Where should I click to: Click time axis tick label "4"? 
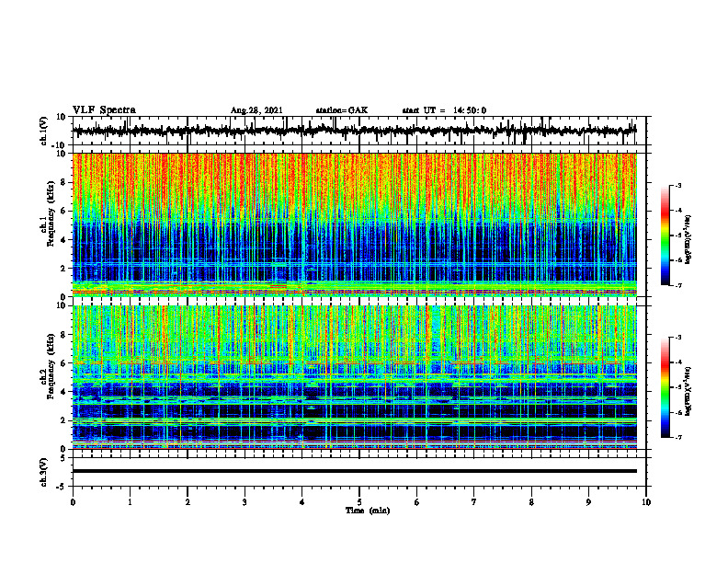[302, 502]
